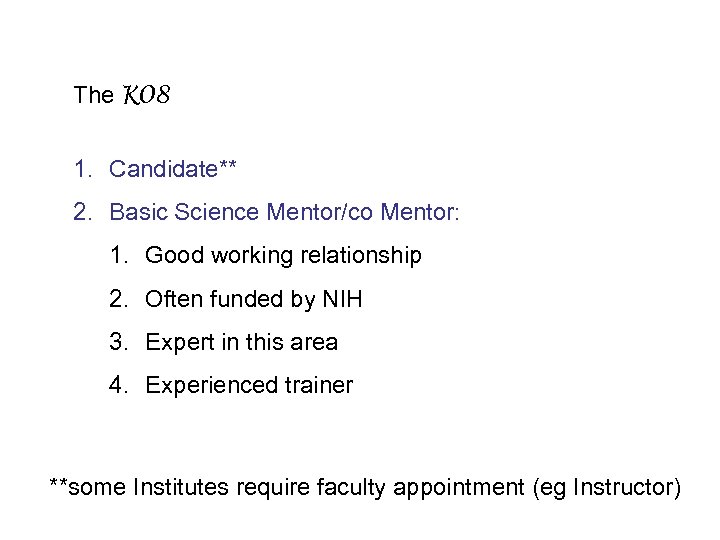Click the word "Expert" in sub-item three
The height and width of the screenshot is (540, 720).
point(178,343)
